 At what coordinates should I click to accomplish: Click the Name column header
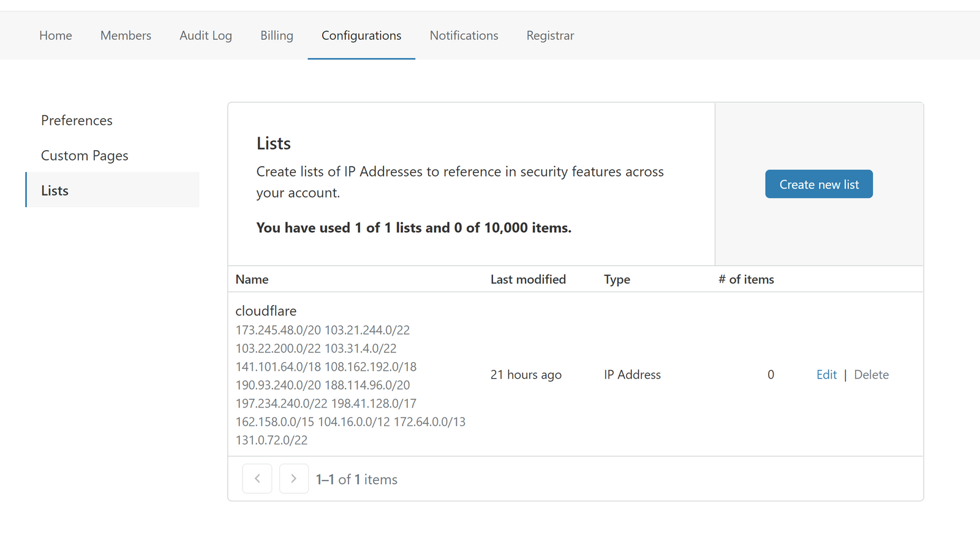pyautogui.click(x=252, y=279)
